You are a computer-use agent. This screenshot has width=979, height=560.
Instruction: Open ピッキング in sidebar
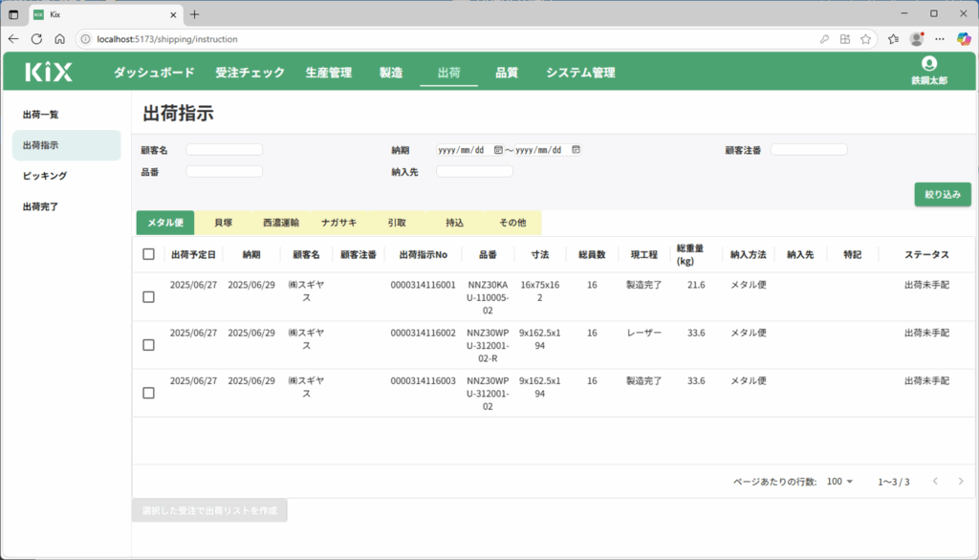(x=66, y=176)
